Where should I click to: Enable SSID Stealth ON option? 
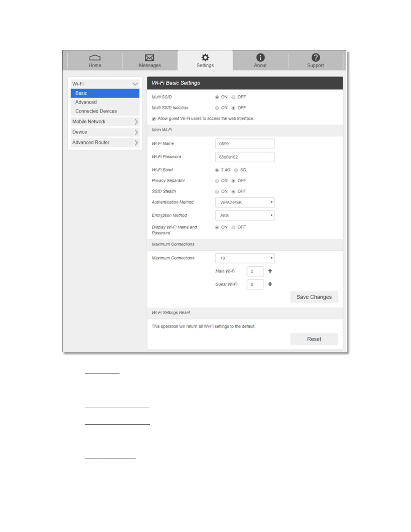coord(217,192)
